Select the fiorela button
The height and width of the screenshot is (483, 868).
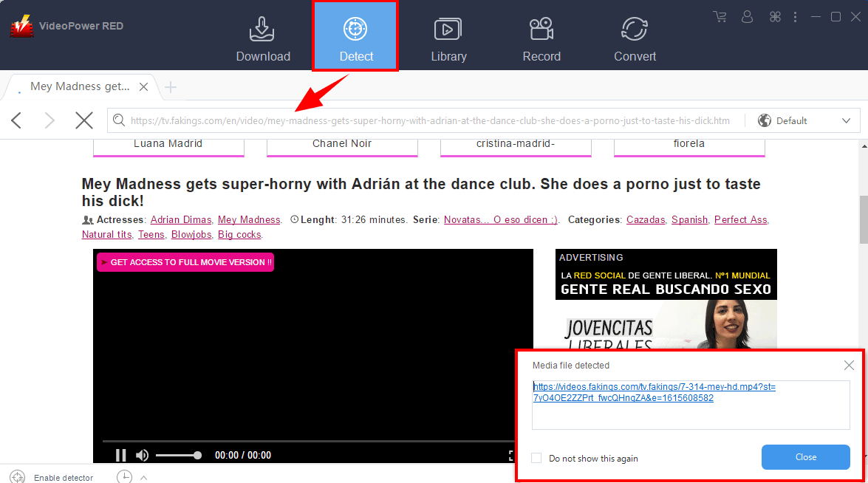click(689, 147)
